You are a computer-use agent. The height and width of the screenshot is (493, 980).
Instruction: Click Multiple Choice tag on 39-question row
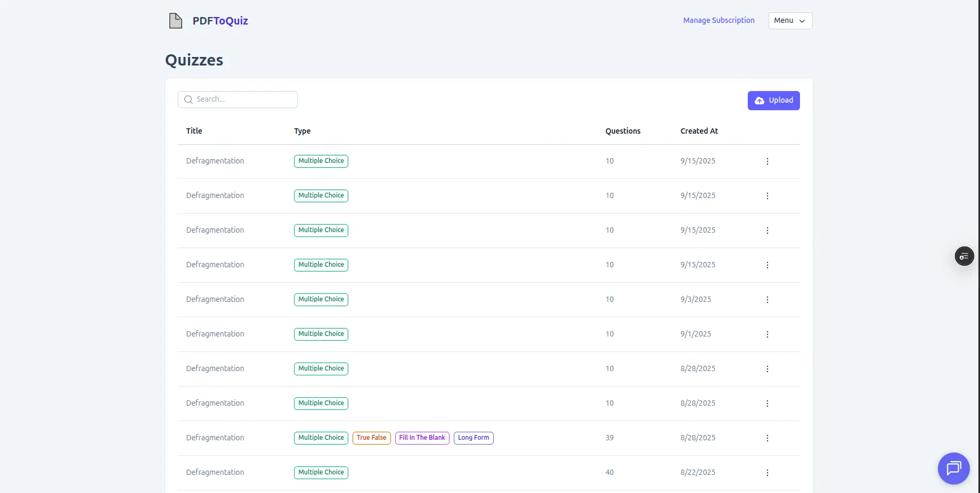point(321,438)
